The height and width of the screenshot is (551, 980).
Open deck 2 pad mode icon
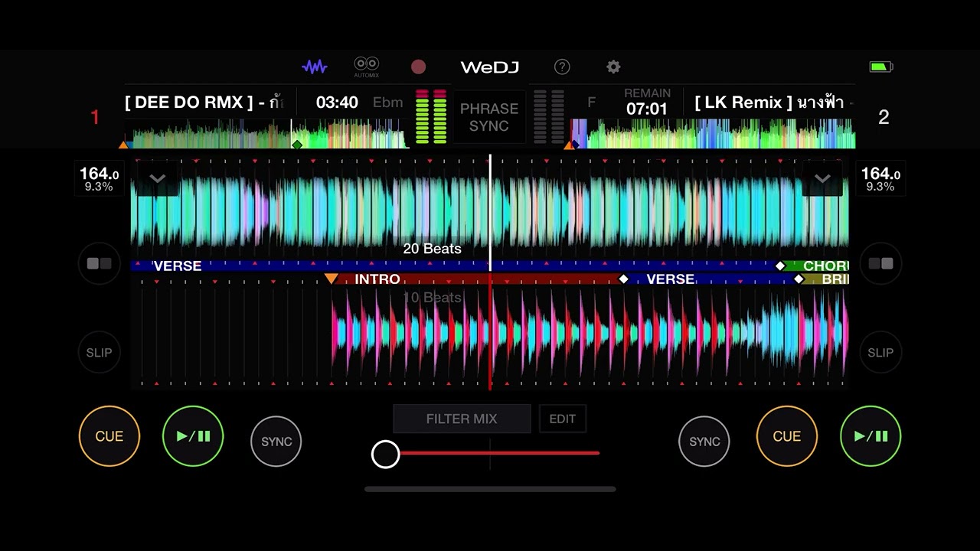tap(880, 263)
